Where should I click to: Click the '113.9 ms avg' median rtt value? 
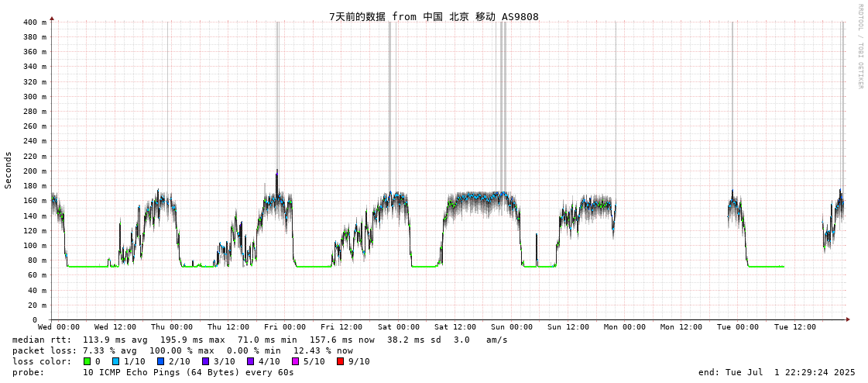pyautogui.click(x=115, y=340)
